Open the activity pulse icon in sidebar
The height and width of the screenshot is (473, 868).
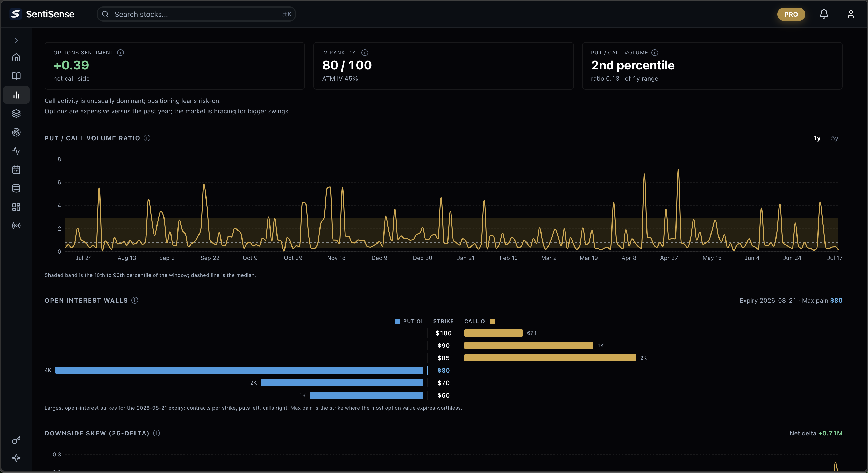coord(16,151)
